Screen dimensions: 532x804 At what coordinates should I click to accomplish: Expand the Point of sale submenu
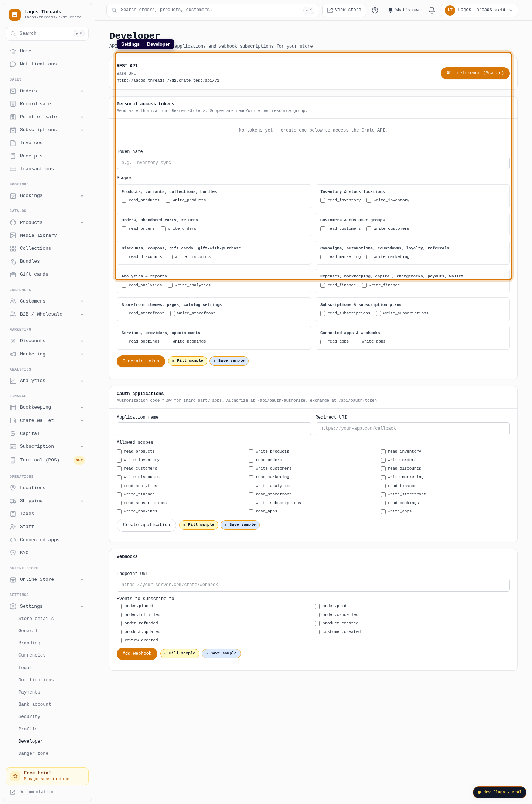coord(82,117)
